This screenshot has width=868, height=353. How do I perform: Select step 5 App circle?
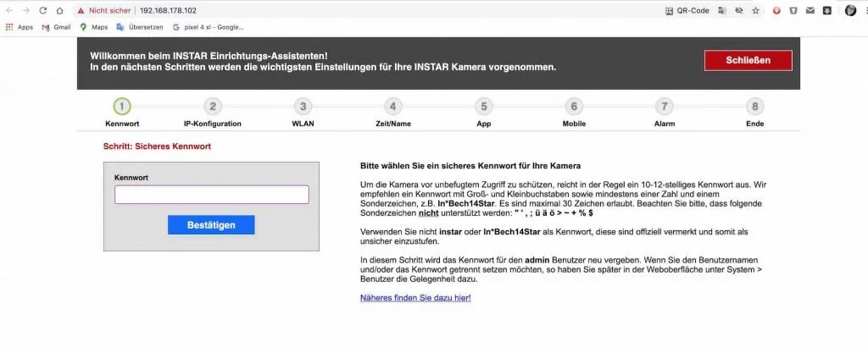[484, 106]
